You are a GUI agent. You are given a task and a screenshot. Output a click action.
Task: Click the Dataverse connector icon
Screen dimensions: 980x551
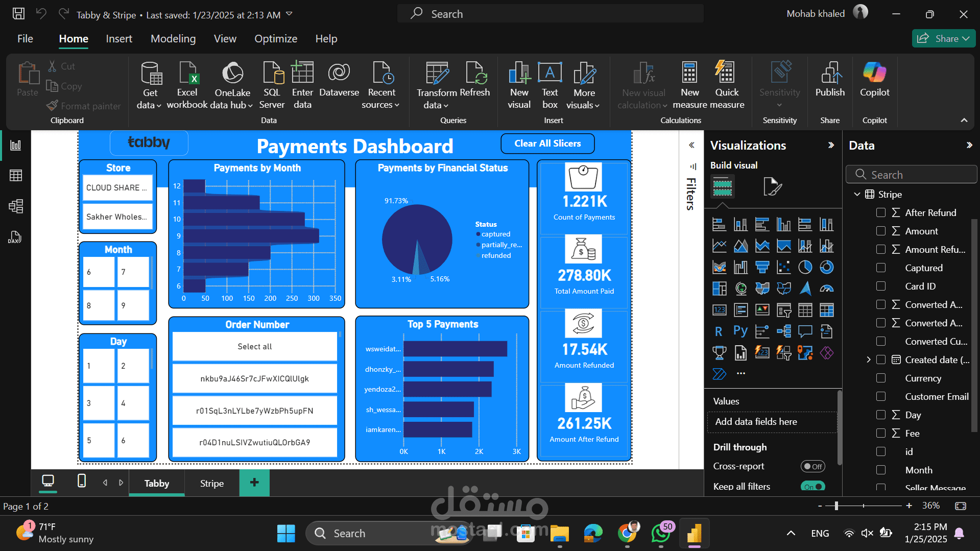pyautogui.click(x=339, y=79)
